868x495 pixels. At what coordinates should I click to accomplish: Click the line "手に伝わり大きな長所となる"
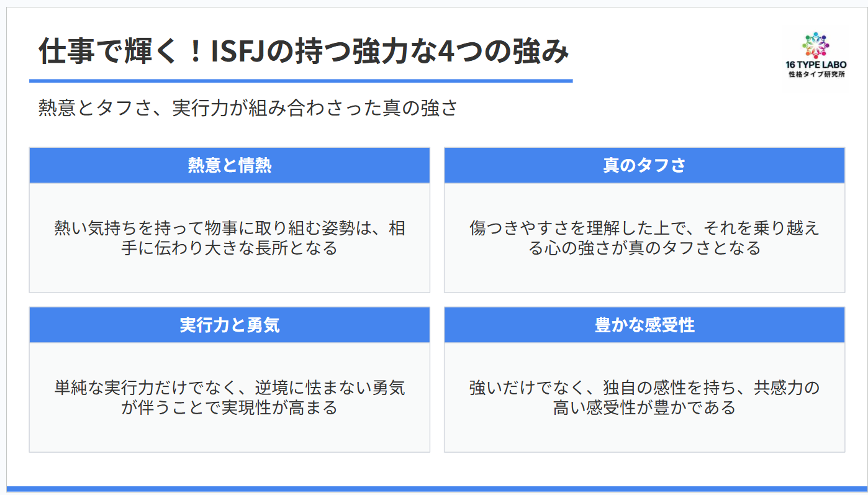click(229, 248)
